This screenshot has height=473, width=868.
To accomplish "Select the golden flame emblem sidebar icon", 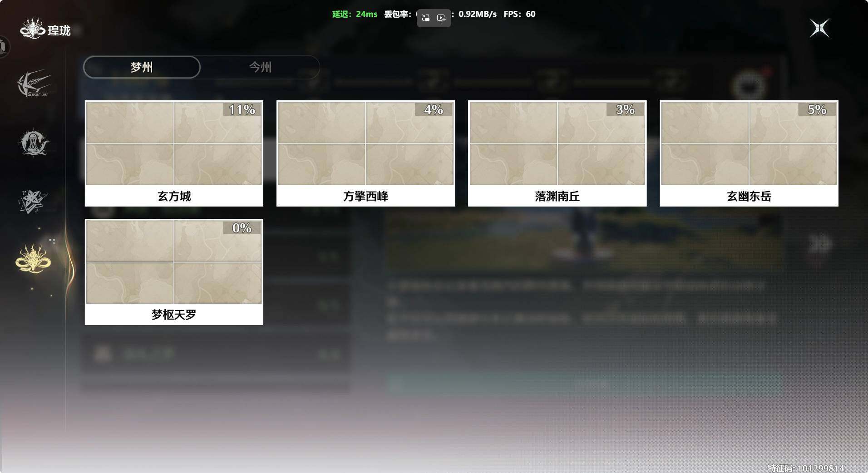I will (x=33, y=259).
